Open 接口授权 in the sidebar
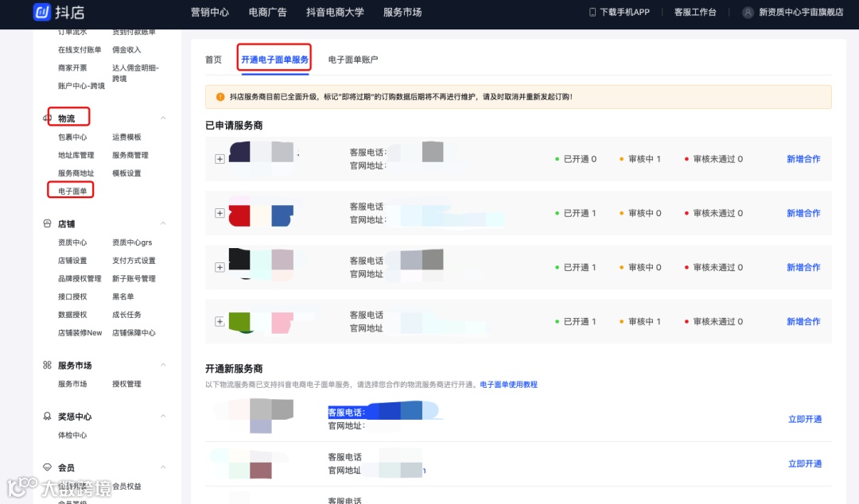Screen dimensions: 859x504 tap(72, 297)
